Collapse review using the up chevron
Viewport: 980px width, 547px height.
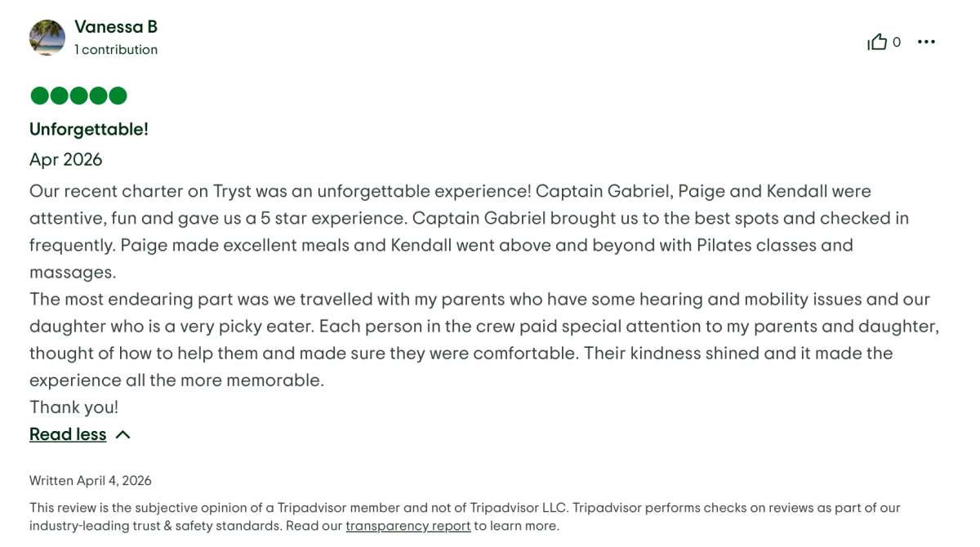(x=123, y=435)
